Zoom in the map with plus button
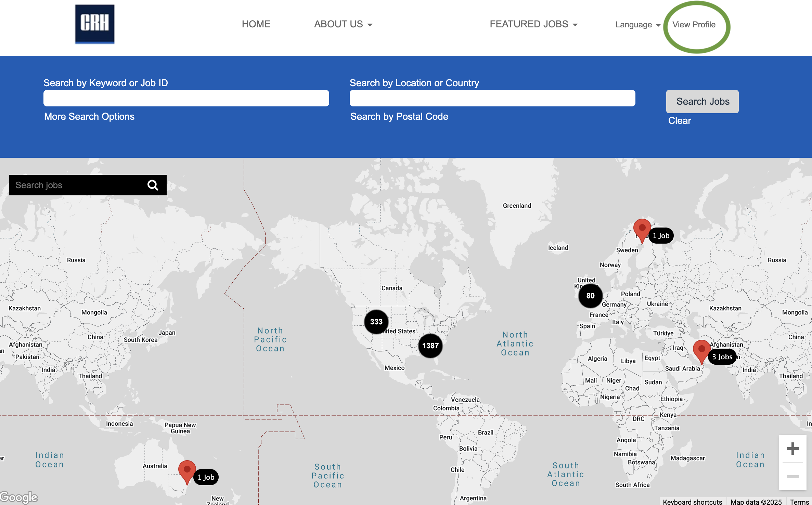The width and height of the screenshot is (812, 505). click(x=792, y=449)
